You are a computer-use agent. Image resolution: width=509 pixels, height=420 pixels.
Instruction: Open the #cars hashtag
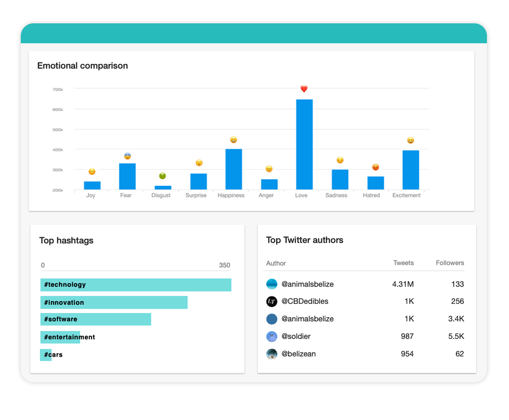(53, 355)
